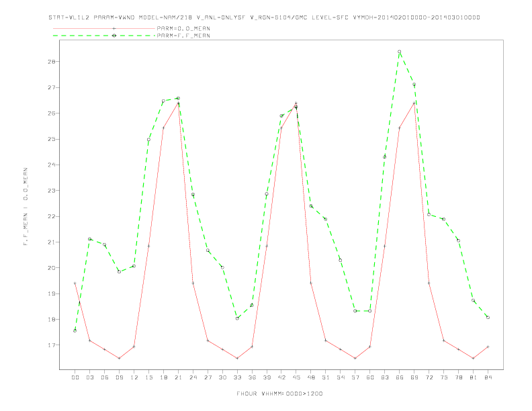Click the green circle data point at hour 69

[414, 85]
